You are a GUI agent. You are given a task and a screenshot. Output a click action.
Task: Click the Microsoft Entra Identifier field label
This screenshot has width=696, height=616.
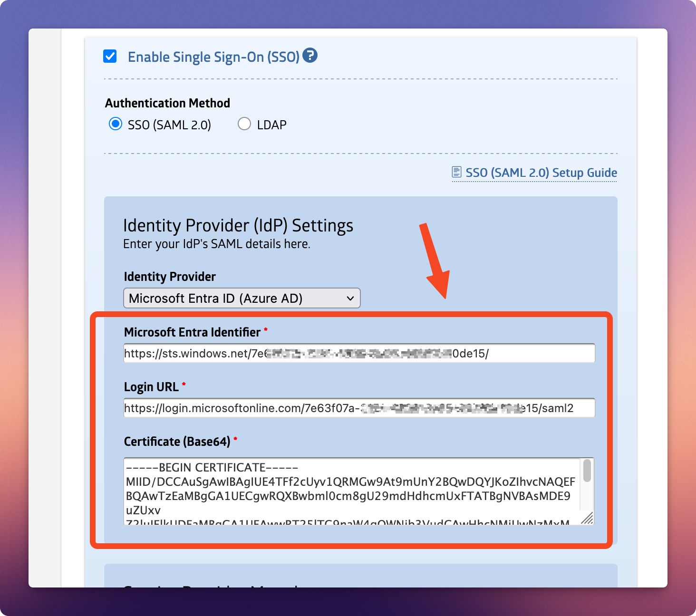(192, 332)
